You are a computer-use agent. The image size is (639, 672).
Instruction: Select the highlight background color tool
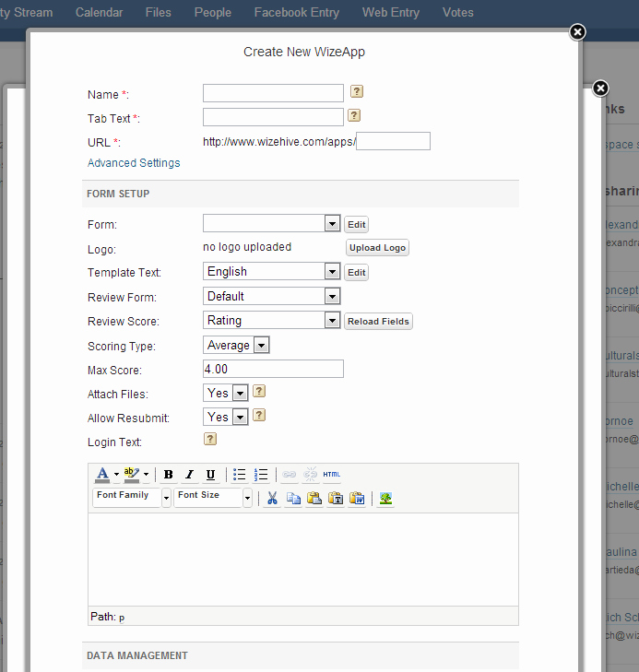132,475
